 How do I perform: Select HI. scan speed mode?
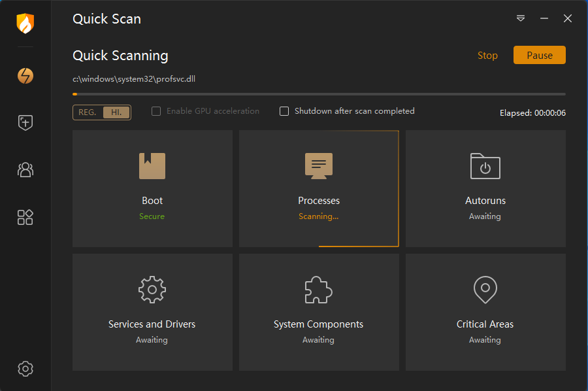[x=116, y=112]
